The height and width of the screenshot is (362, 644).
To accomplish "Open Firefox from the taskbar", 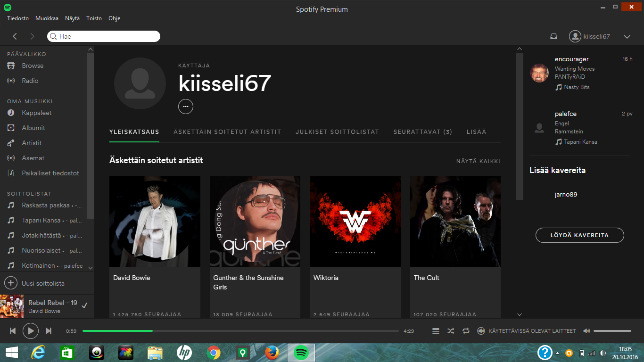I will [272, 353].
